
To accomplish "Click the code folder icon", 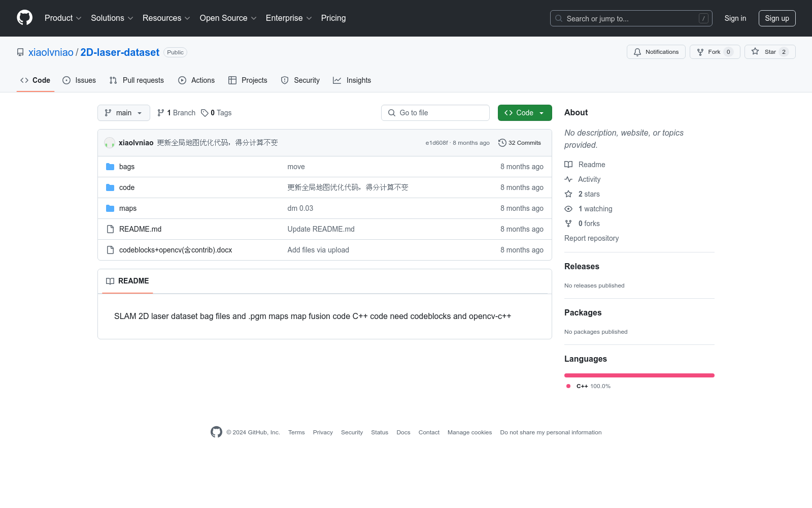I will 110,187.
